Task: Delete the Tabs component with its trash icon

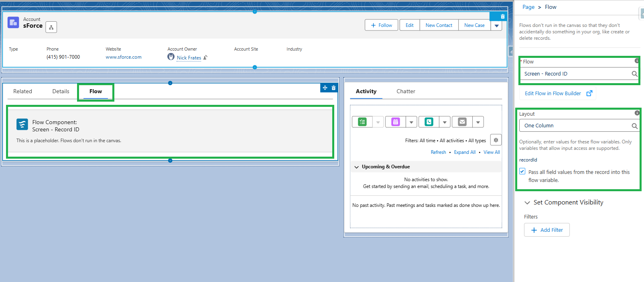Action: pos(333,88)
